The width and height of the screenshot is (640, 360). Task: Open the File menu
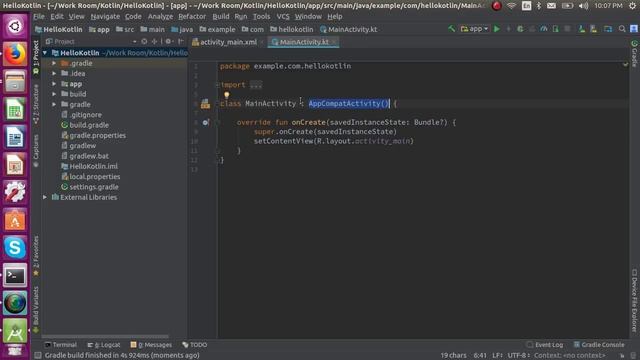(x=39, y=17)
